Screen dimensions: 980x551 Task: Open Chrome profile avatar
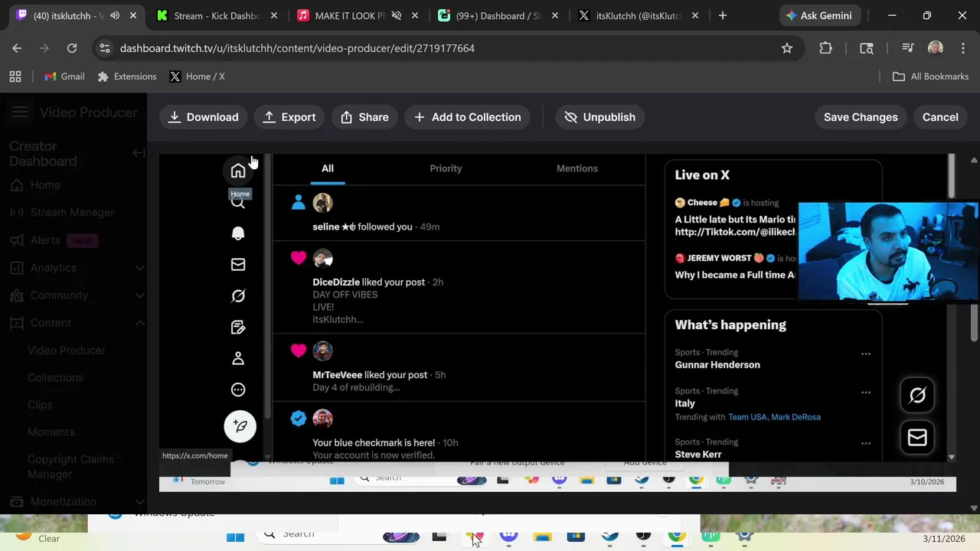935,48
